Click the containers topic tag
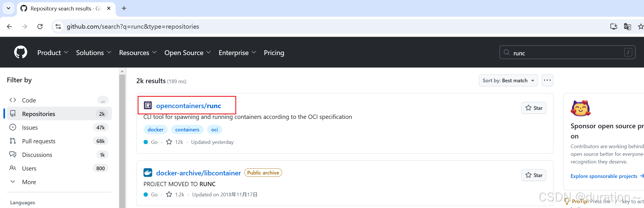Screen dimensions: 644x208 (x=187, y=129)
